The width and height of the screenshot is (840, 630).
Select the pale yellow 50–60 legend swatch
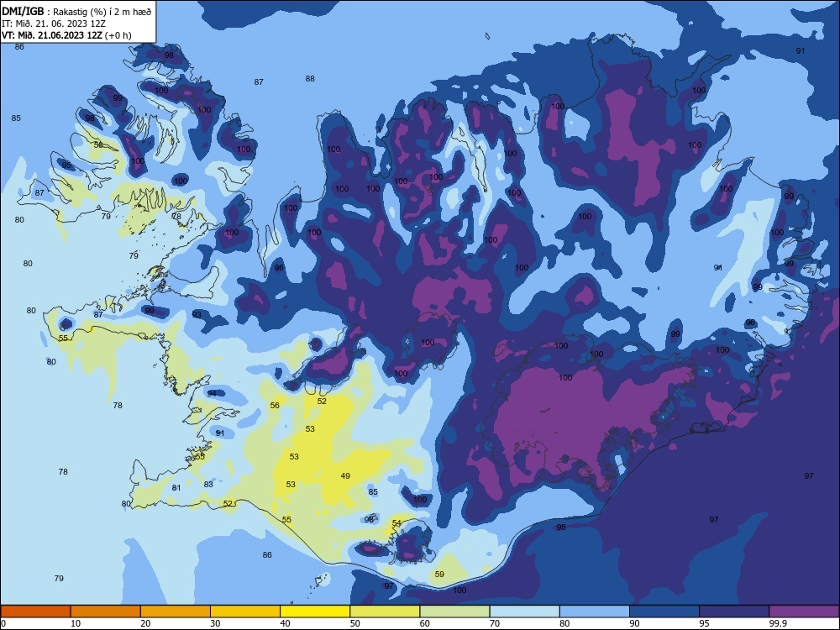386,612
